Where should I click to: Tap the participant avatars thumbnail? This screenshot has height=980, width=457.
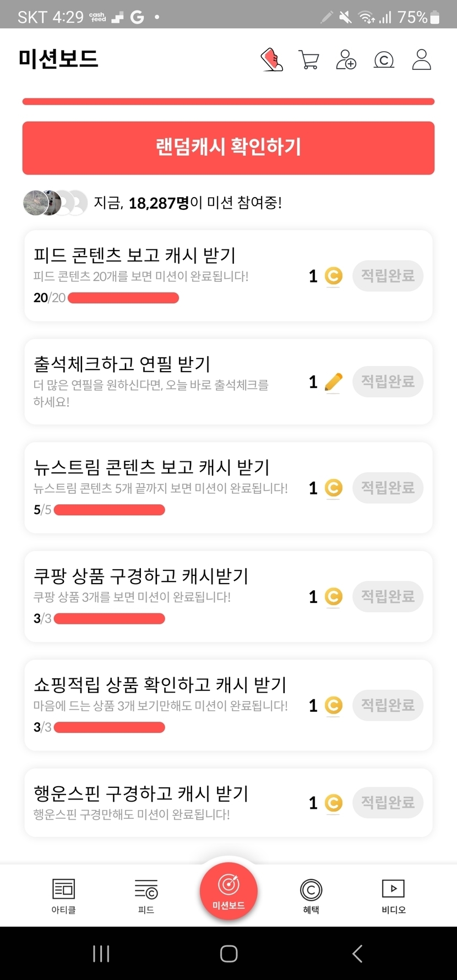55,203
